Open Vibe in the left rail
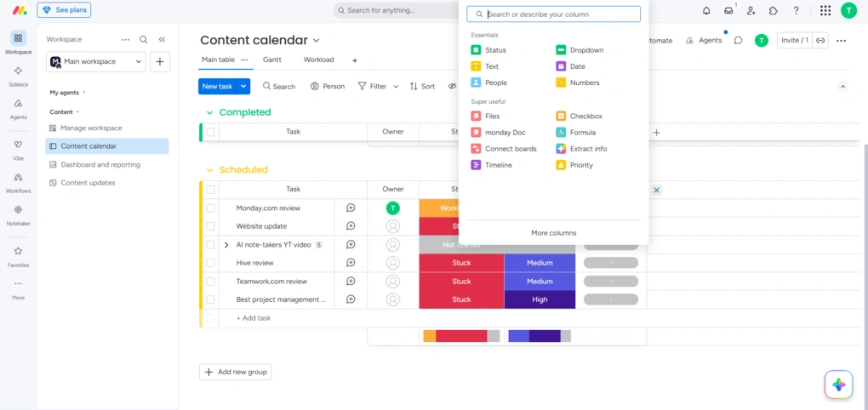 (x=18, y=150)
